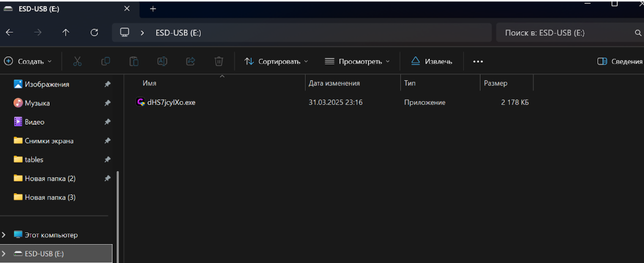Open the Создать dropdown menu
The height and width of the screenshot is (263, 644).
pyautogui.click(x=28, y=61)
